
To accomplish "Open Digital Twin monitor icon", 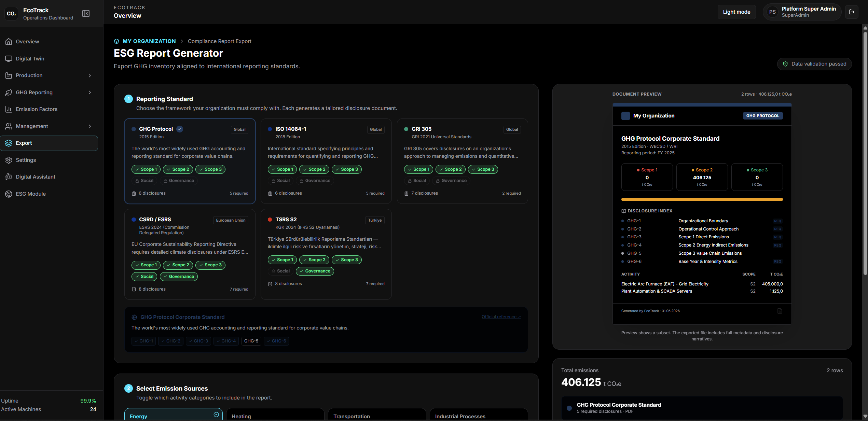I will click(x=9, y=59).
